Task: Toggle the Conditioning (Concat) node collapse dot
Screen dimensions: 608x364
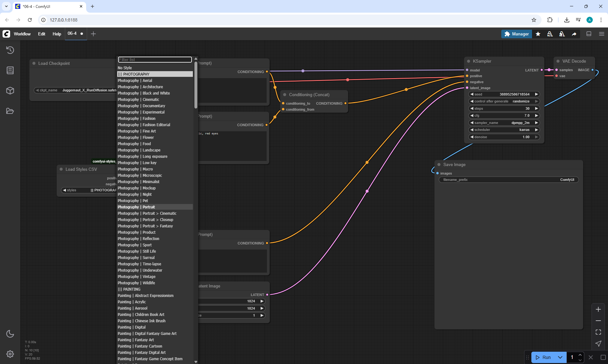Action: click(285, 95)
